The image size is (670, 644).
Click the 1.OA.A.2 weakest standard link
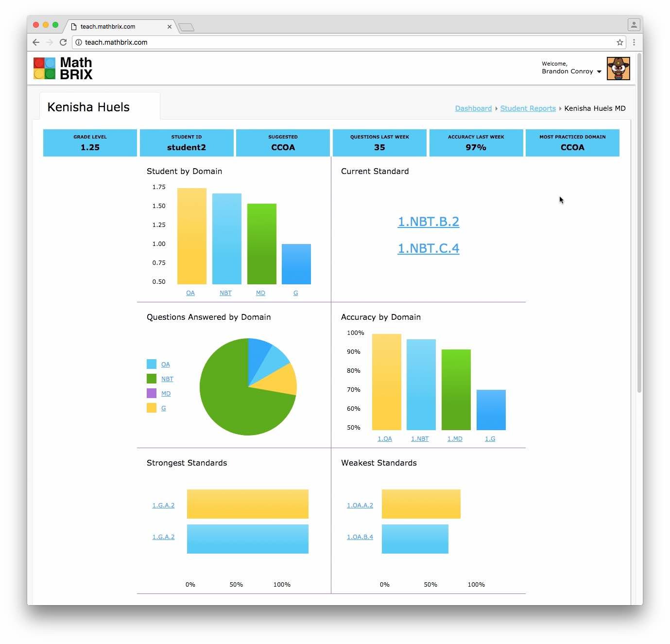(x=360, y=505)
